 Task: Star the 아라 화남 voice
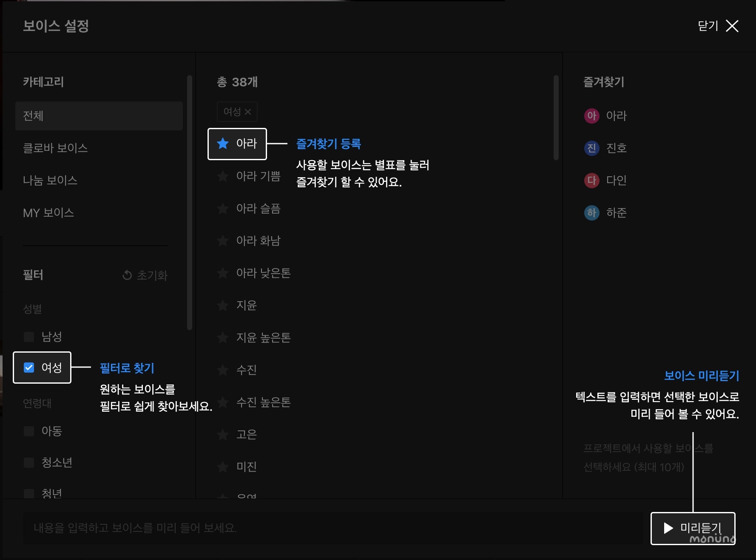223,240
